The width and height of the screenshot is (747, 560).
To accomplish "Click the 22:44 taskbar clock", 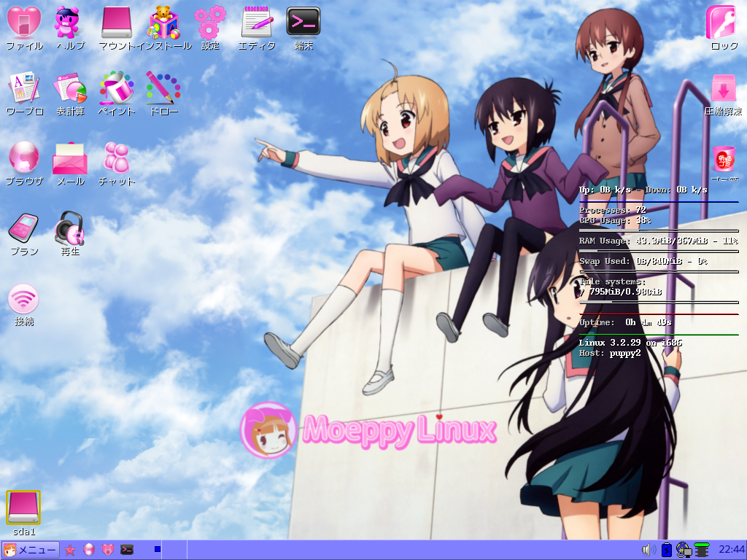I will (731, 550).
